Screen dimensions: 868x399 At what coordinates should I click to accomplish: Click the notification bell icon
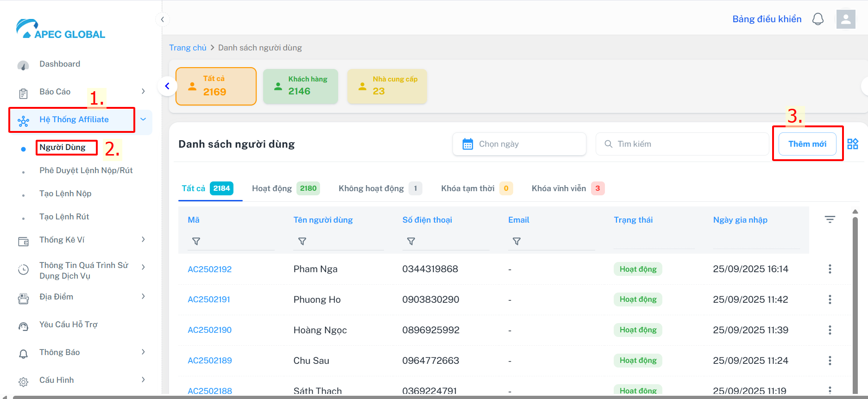tap(818, 19)
